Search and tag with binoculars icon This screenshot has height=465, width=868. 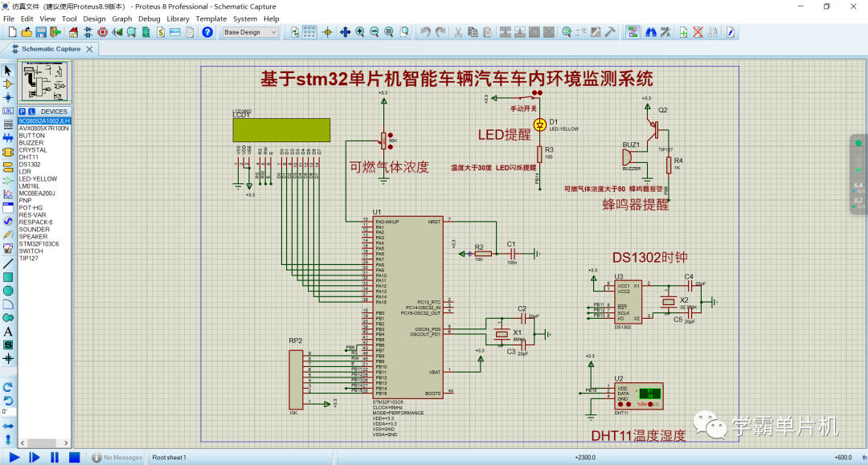[651, 33]
